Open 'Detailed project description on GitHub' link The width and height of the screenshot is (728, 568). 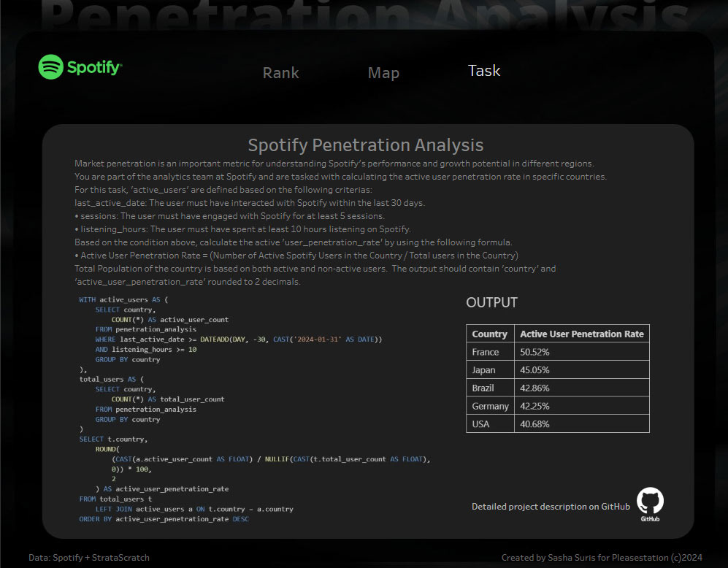tap(551, 506)
